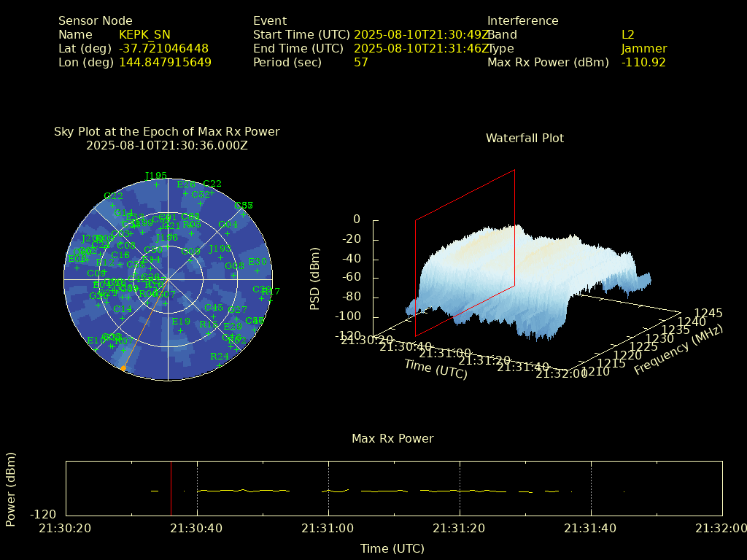The image size is (747, 560).
Task: Select the G22 satellite marker
Action: coord(113,204)
